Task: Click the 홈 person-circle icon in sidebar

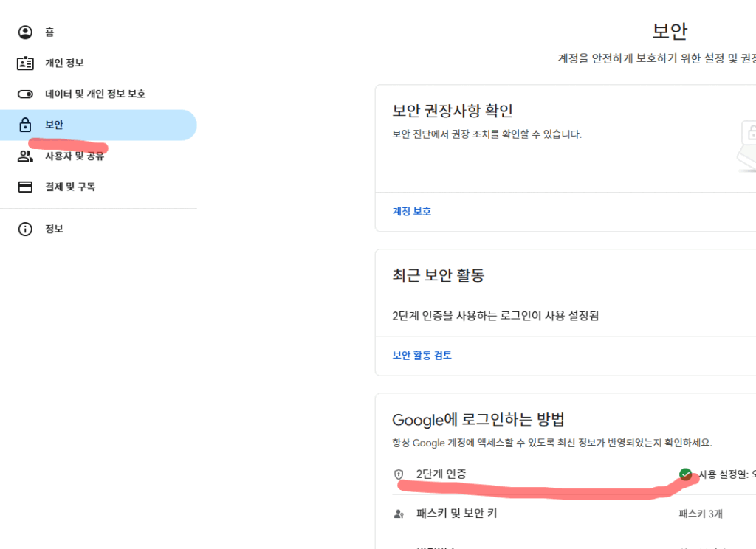Action: pos(26,32)
